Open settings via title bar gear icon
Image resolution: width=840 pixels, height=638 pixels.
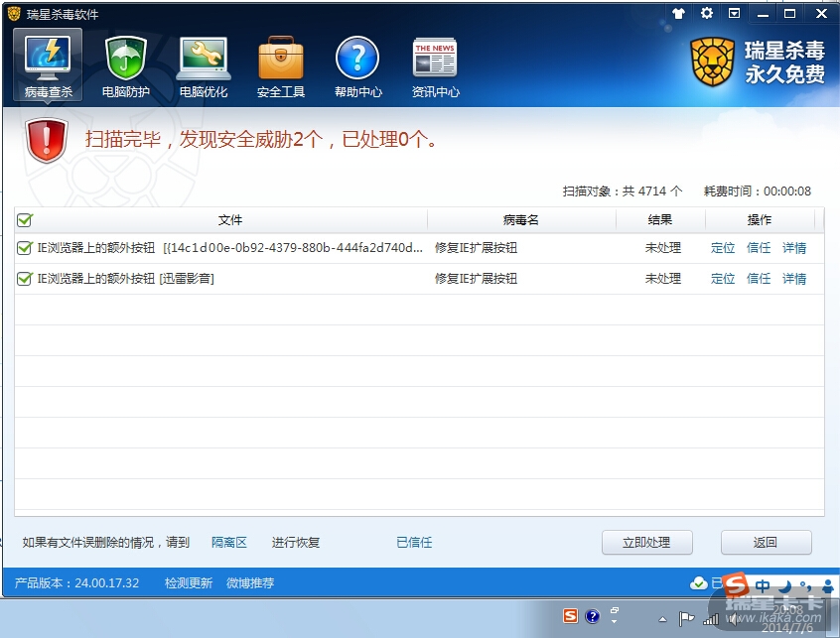click(707, 14)
